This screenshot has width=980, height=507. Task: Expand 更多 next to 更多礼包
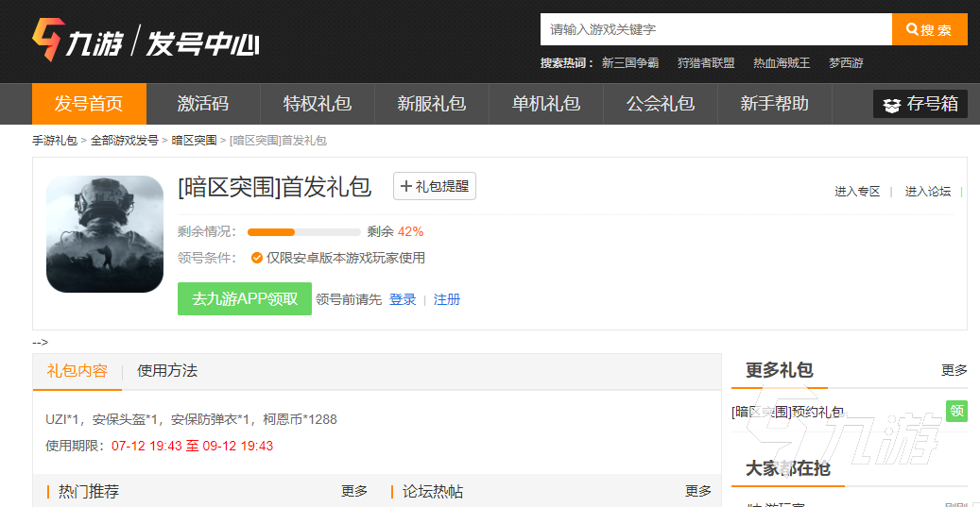click(x=954, y=370)
